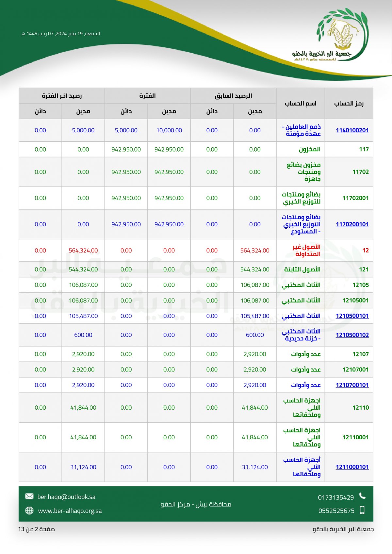Click account code 12110
Viewport: 392px width, 554px height.
[x=361, y=408]
